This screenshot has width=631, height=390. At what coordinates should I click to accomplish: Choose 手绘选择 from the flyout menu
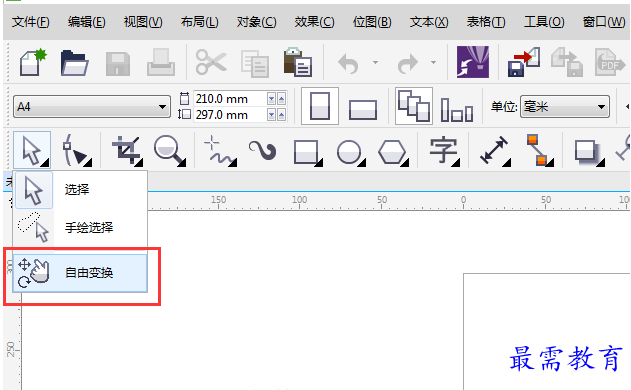coord(80,228)
